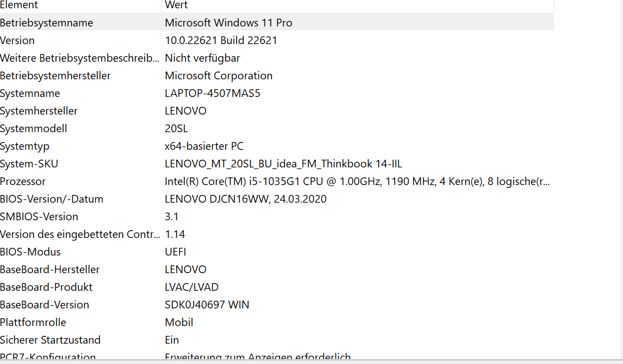Select the Version row
The image size is (623, 364).
[277, 40]
